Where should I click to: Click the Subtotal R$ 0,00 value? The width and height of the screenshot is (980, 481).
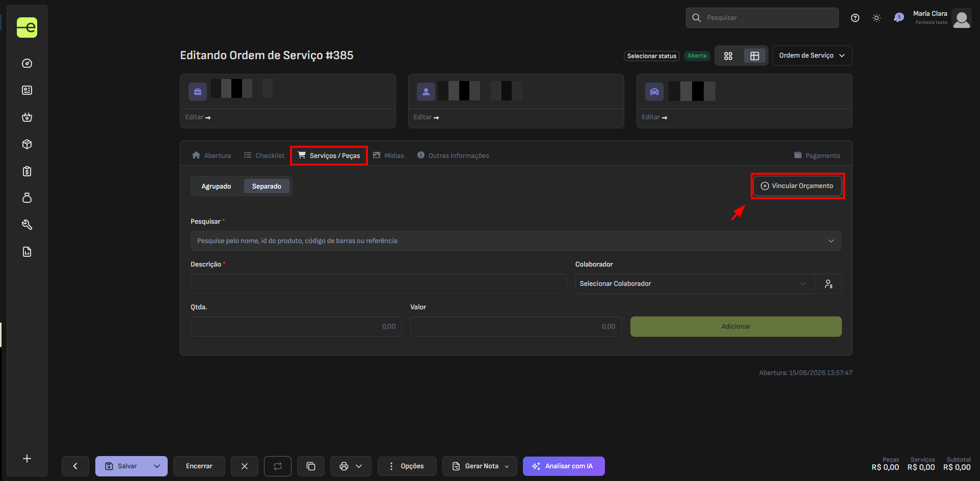(957, 467)
